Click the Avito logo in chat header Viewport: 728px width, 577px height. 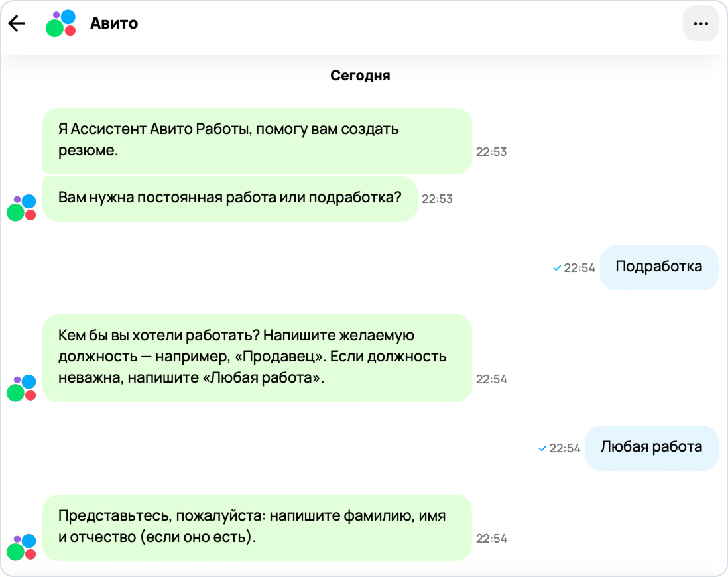pos(60,24)
